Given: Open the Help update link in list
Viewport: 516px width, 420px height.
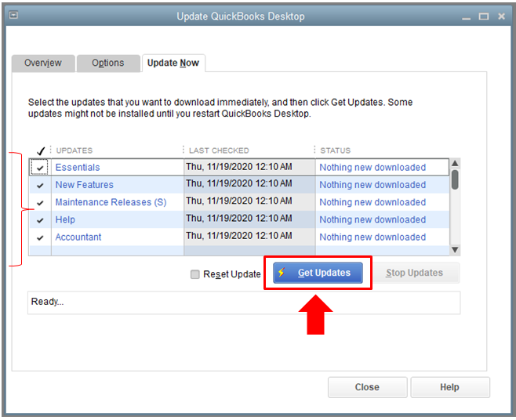Looking at the screenshot, I should coord(65,219).
